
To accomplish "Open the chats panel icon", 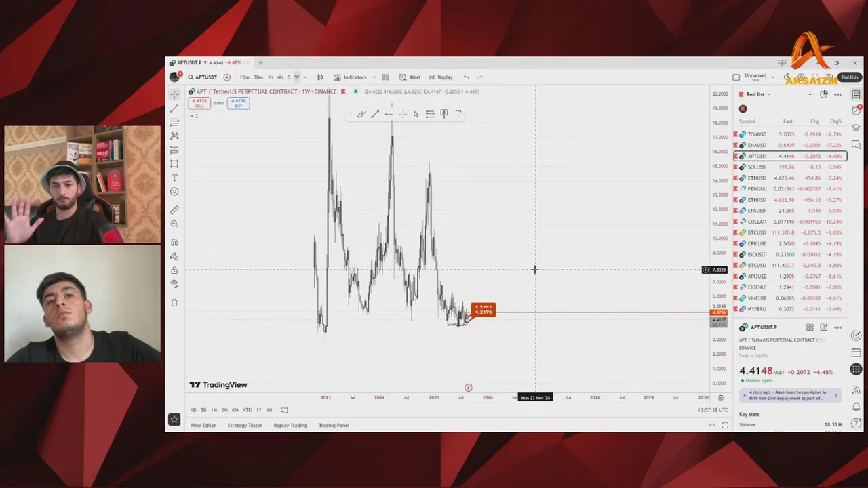I will [856, 144].
